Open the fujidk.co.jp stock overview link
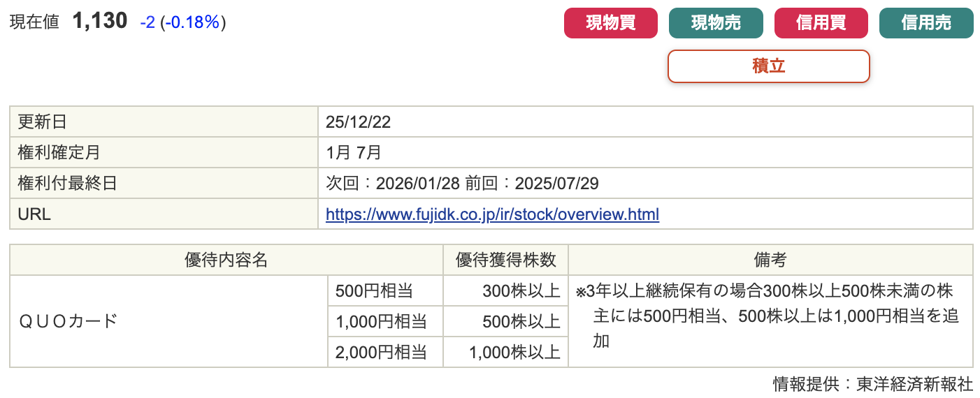The image size is (980, 398). coord(492,214)
